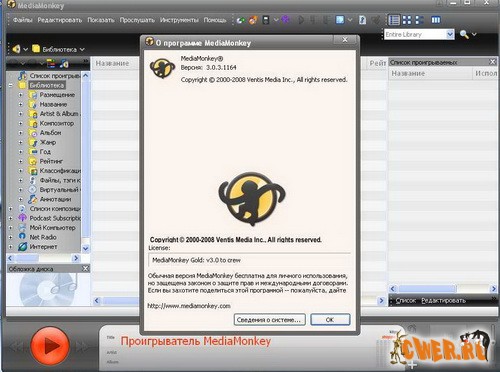
Task: Click the column browser view icon
Action: 436,20
